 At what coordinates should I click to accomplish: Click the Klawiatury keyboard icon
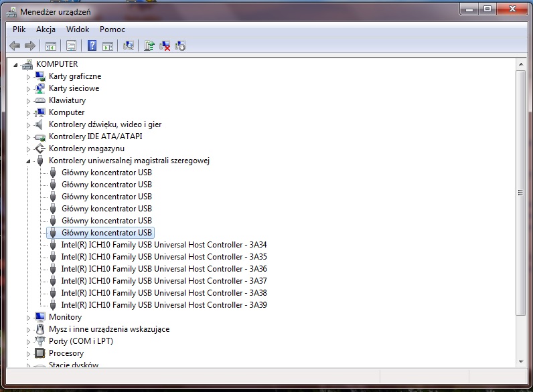40,100
